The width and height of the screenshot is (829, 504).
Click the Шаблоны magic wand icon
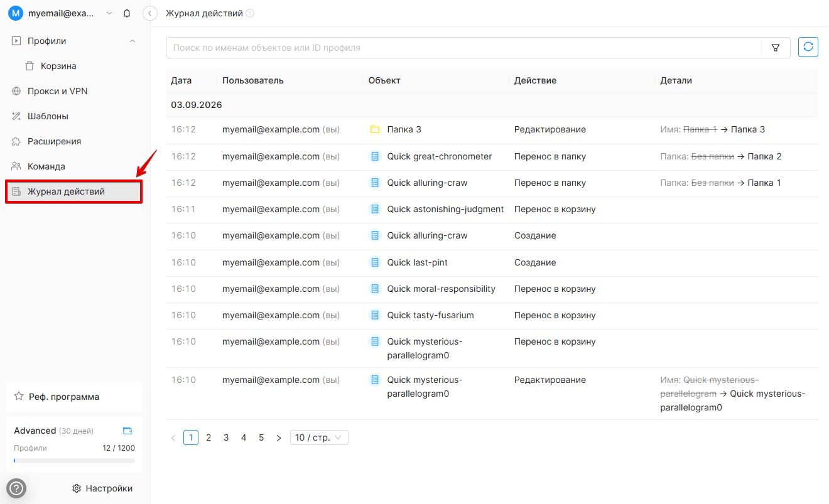pos(16,116)
